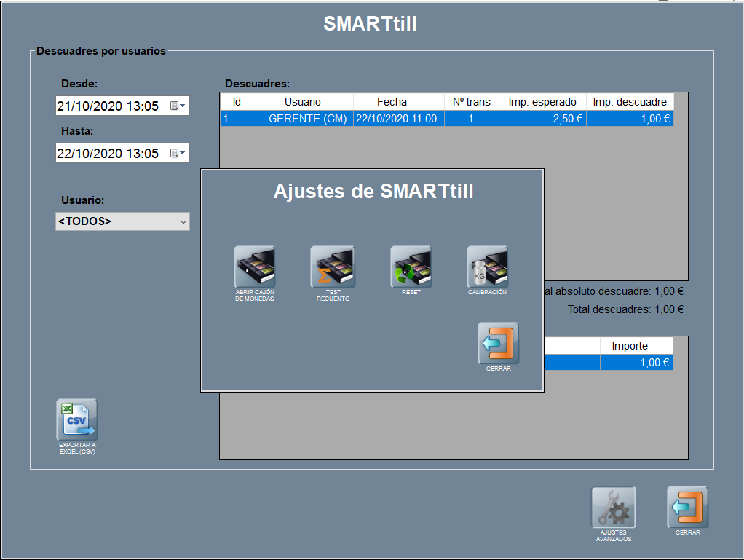Click the bottom-right Cerrar icon

point(687,508)
